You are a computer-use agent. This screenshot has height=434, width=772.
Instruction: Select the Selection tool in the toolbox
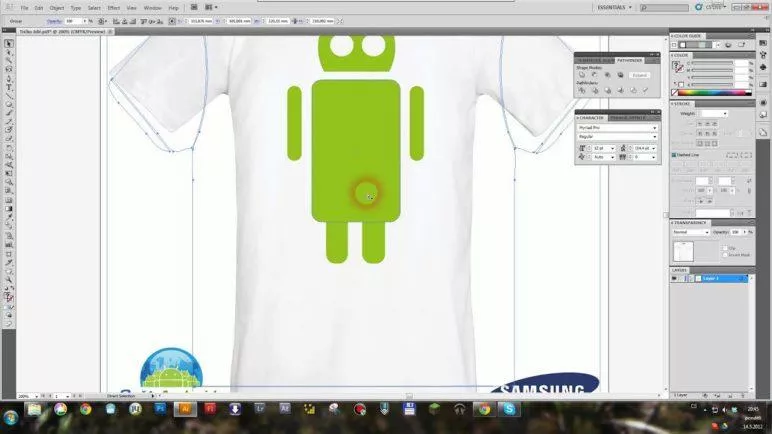(x=8, y=44)
